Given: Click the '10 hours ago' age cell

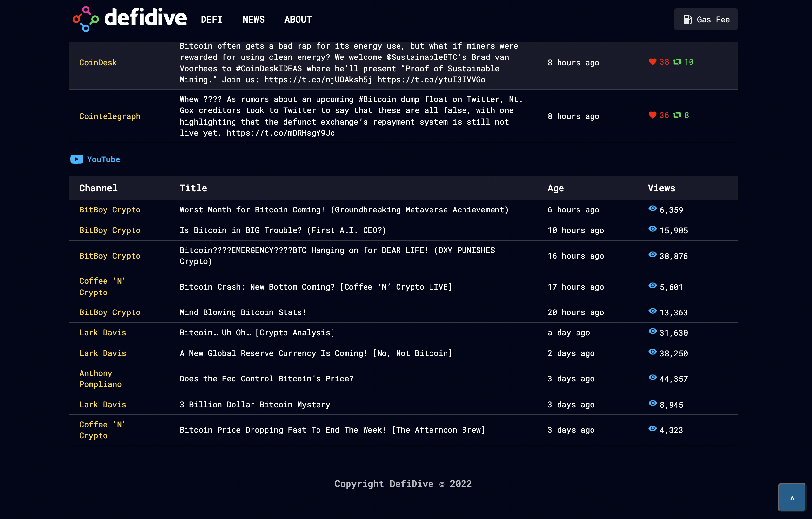Looking at the screenshot, I should (x=576, y=230).
